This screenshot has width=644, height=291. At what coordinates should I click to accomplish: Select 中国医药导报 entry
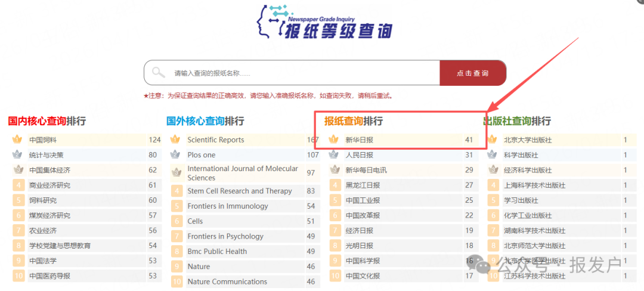click(49, 276)
